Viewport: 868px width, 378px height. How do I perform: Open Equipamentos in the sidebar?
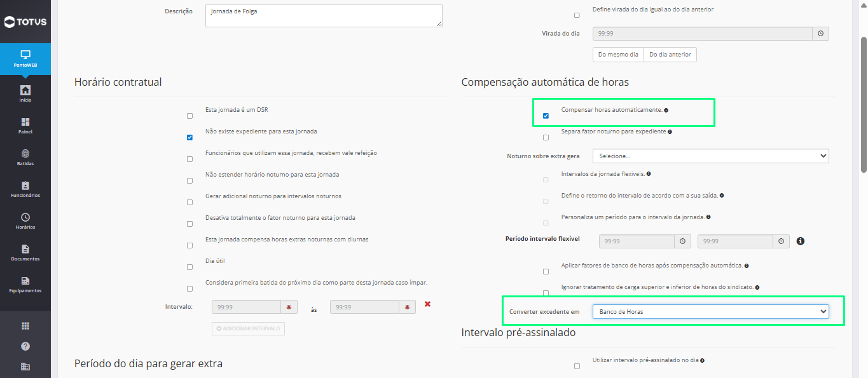pyautogui.click(x=25, y=285)
